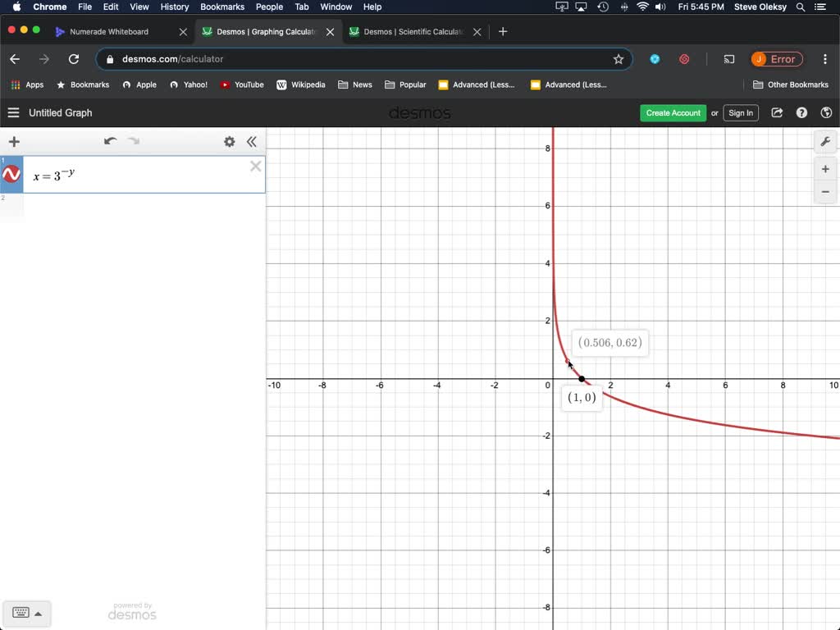Open the volume control menu
This screenshot has height=630, width=840.
click(660, 7)
